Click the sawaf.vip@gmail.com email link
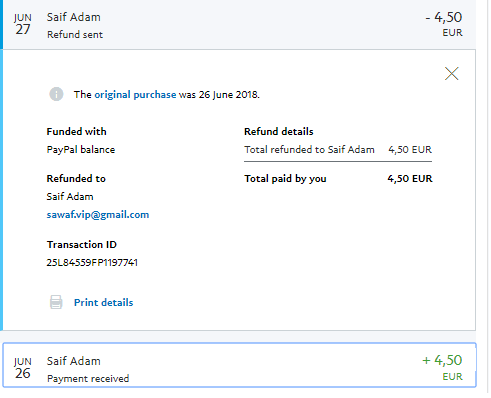Viewport: 491px width, 398px height. 98,215
